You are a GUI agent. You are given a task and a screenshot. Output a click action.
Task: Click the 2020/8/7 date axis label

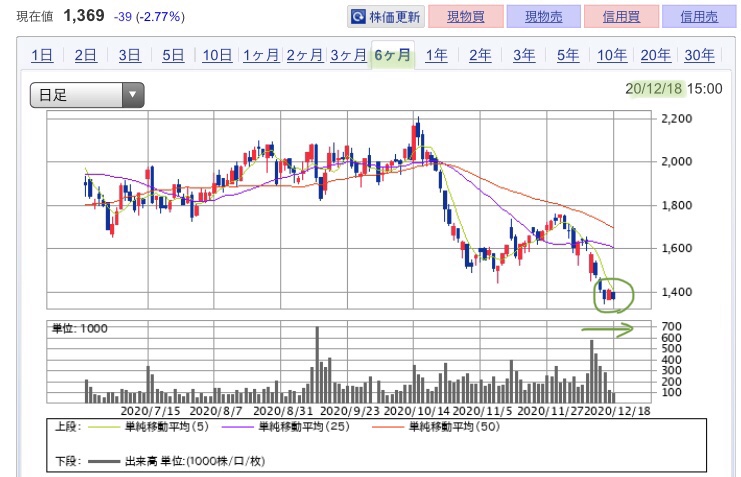[216, 411]
